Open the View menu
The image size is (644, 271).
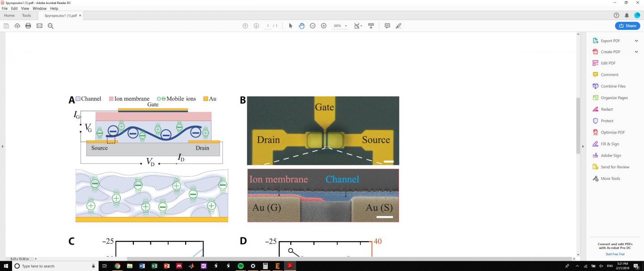tap(25, 8)
